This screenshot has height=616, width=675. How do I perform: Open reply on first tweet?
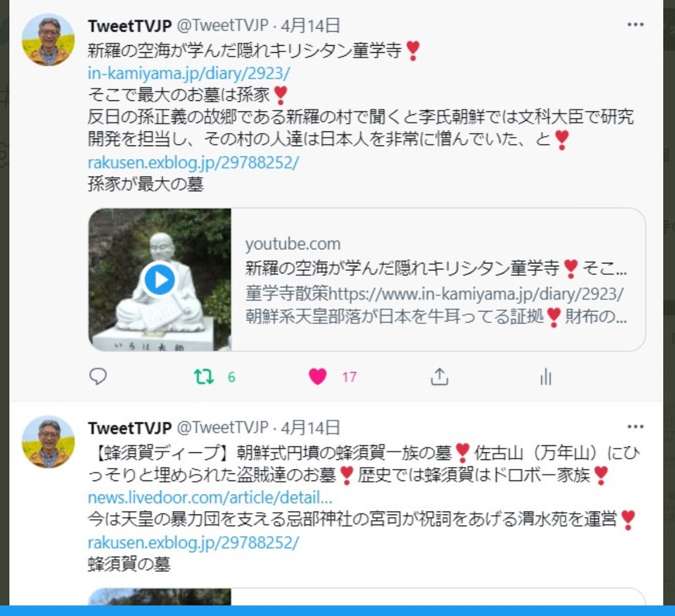pos(98,376)
